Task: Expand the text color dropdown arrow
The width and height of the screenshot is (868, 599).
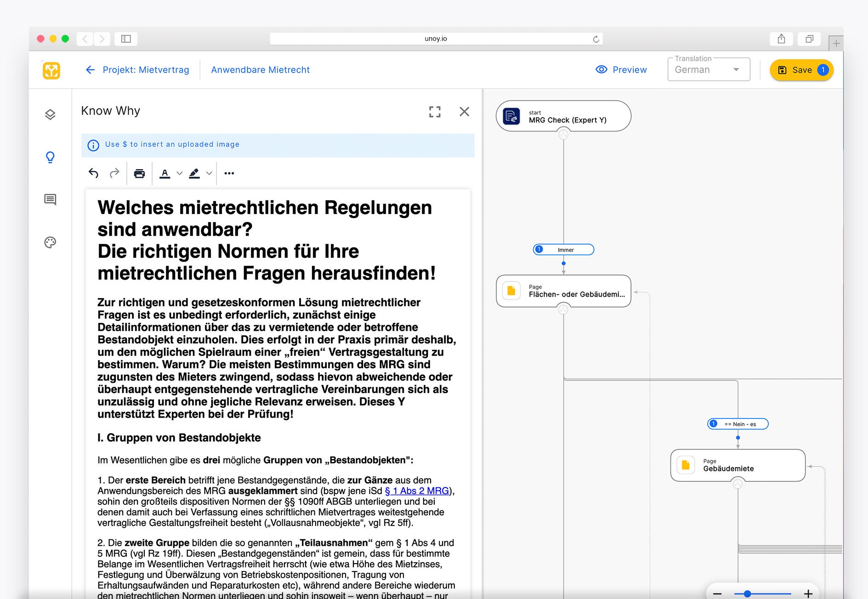Action: pyautogui.click(x=180, y=173)
